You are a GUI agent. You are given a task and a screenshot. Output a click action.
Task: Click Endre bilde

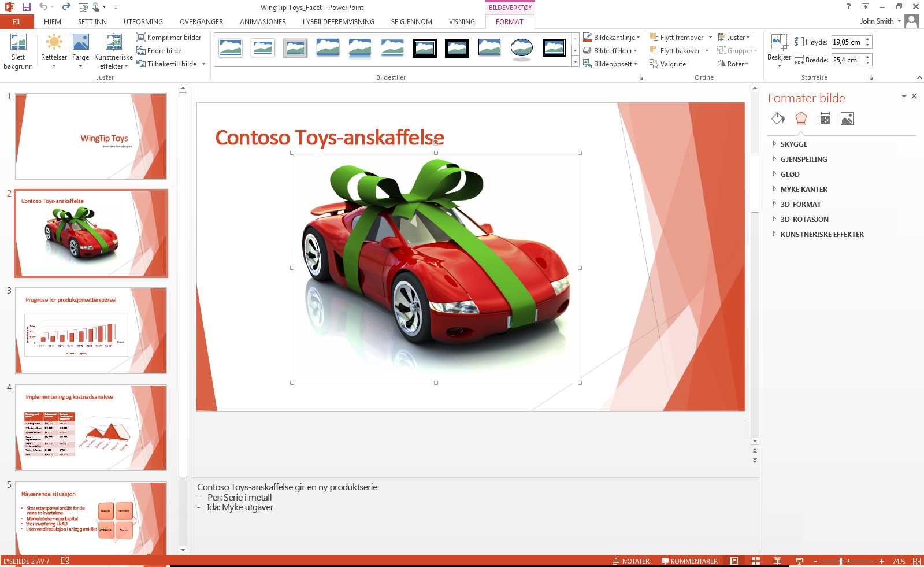159,51
